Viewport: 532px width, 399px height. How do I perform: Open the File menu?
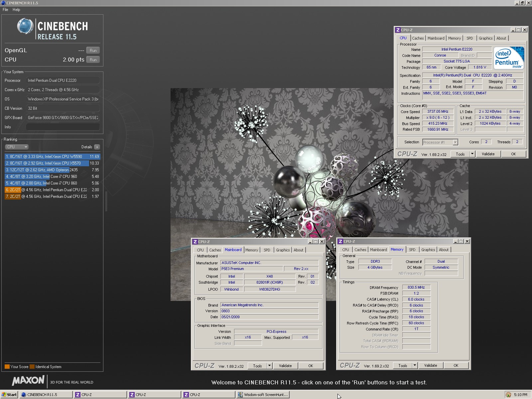[x=5, y=10]
